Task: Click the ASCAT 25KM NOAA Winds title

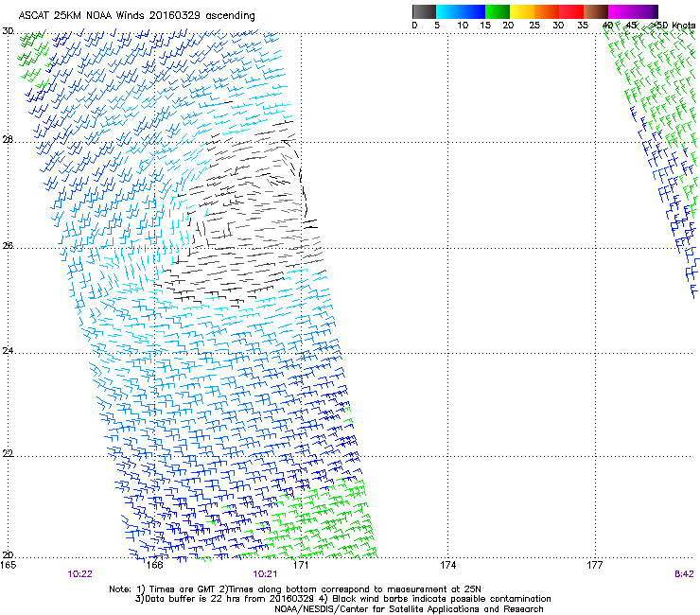Action: coord(136,16)
